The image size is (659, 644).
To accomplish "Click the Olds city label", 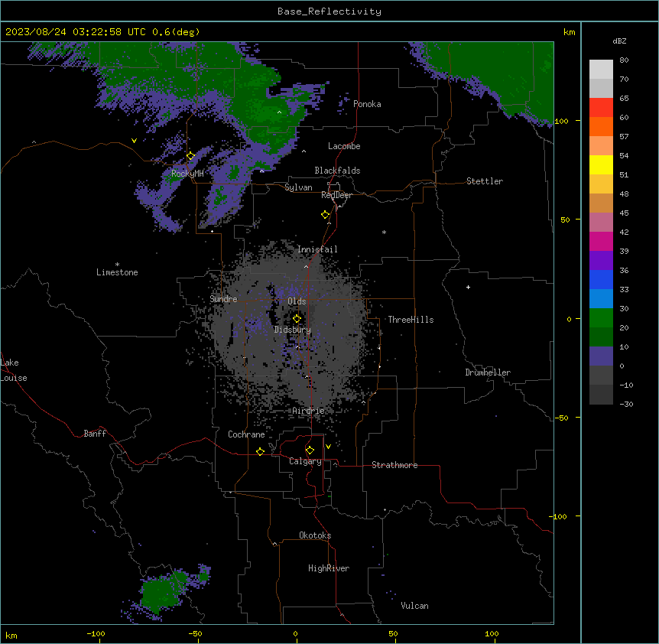I will [x=297, y=301].
